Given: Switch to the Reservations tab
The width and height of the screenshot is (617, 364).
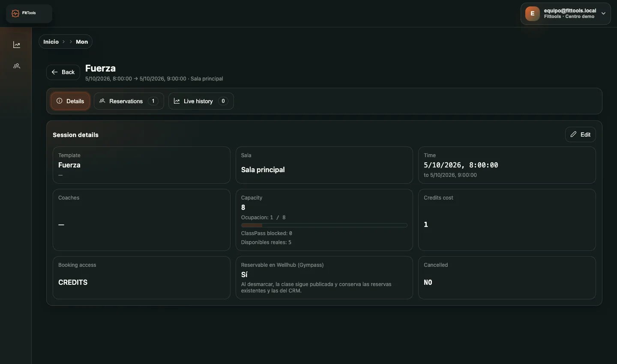Looking at the screenshot, I should click(129, 101).
